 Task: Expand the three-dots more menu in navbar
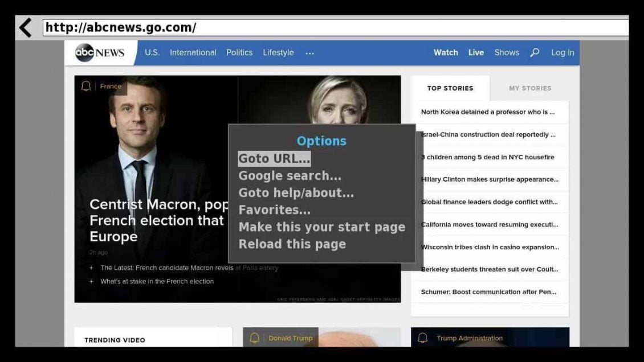(x=309, y=53)
